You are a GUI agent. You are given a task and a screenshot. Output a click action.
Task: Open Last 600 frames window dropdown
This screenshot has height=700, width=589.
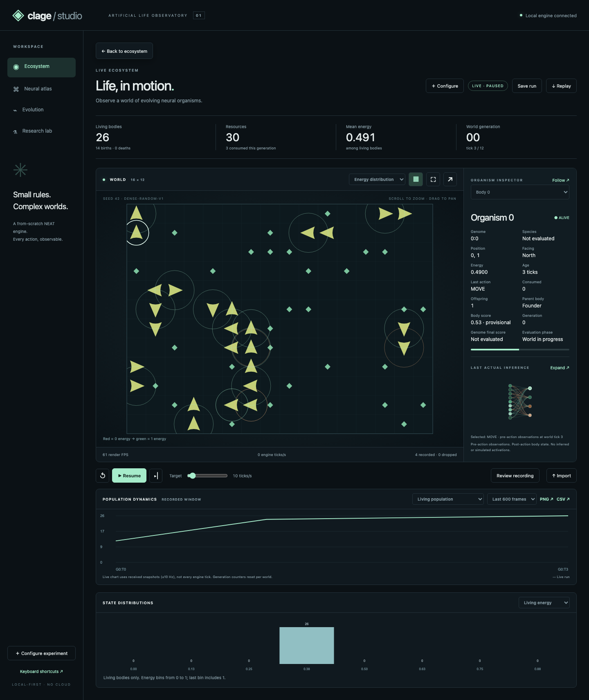[512, 499]
